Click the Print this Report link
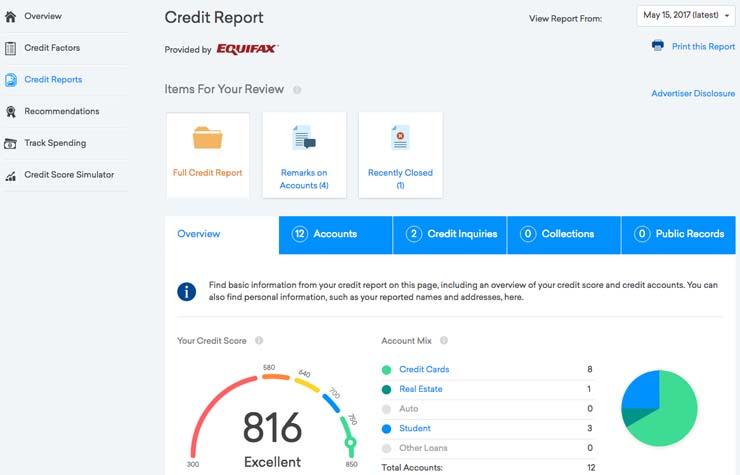Viewport: 740px width, 475px height. click(703, 46)
